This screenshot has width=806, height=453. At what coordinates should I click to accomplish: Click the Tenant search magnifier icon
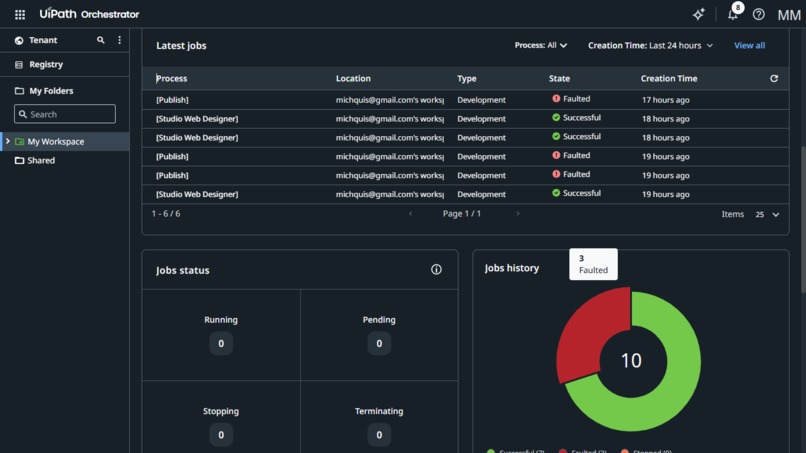tap(101, 40)
